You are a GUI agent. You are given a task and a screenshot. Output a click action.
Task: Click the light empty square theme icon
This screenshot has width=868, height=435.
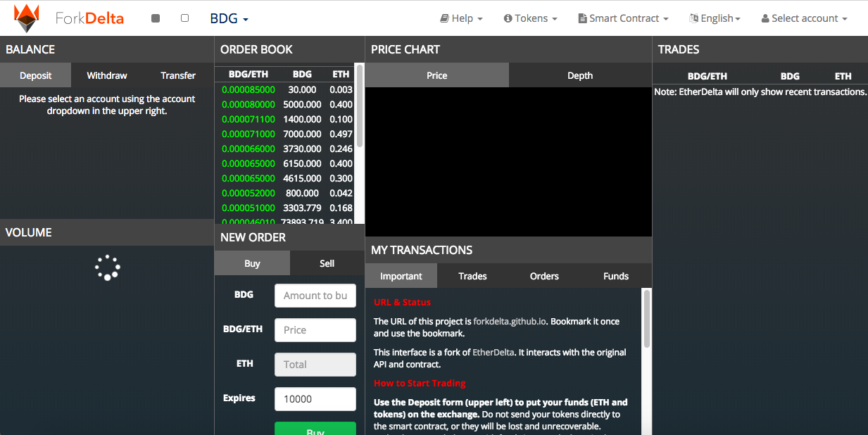tap(184, 18)
